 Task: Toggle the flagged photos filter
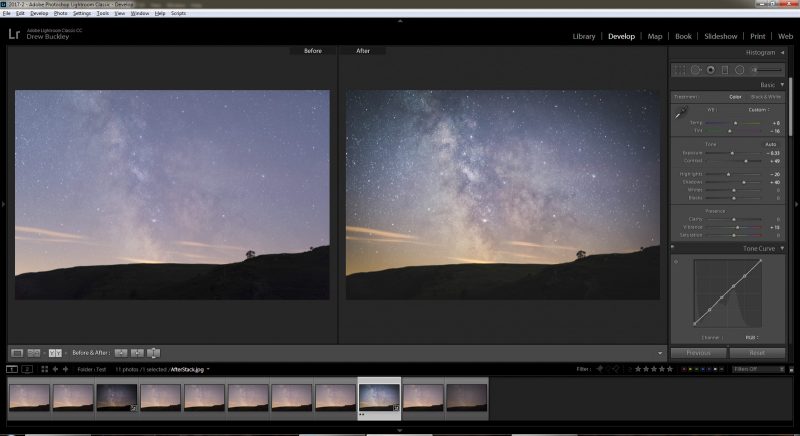coord(600,369)
